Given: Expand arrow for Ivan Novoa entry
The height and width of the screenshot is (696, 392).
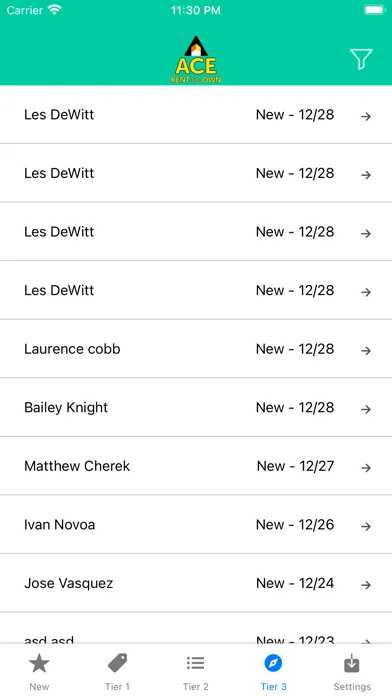Looking at the screenshot, I should 366,526.
